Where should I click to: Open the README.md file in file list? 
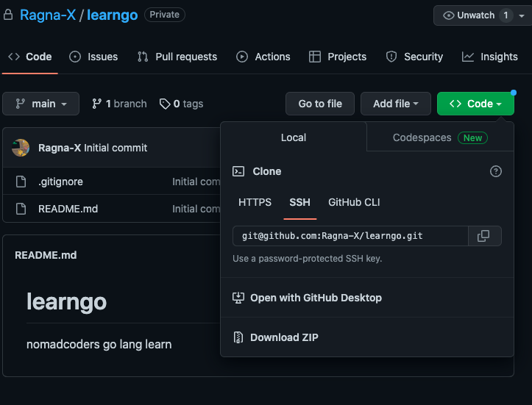(x=68, y=209)
